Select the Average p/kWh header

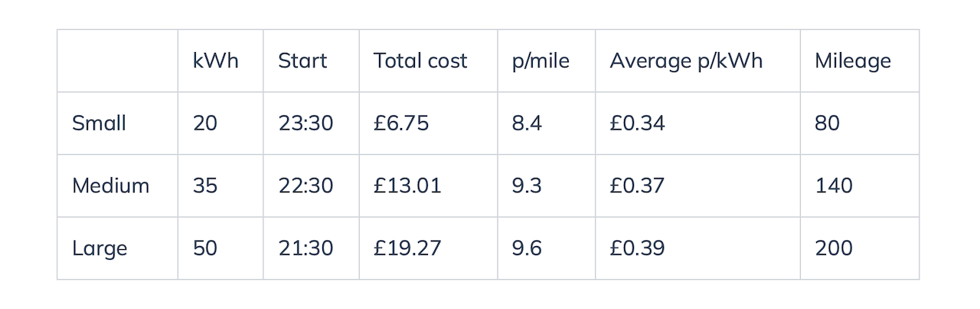686,61
